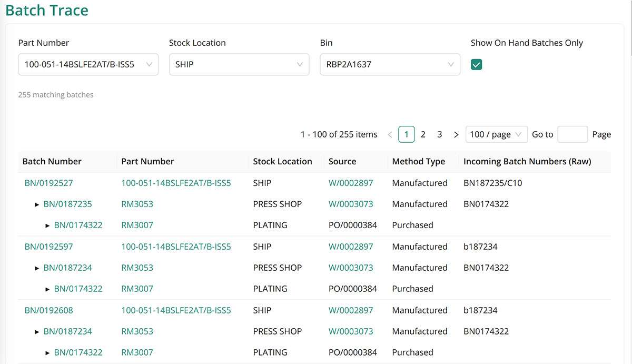Image resolution: width=632 pixels, height=364 pixels.
Task: Open the Stock Location dropdown
Action: coord(239,65)
